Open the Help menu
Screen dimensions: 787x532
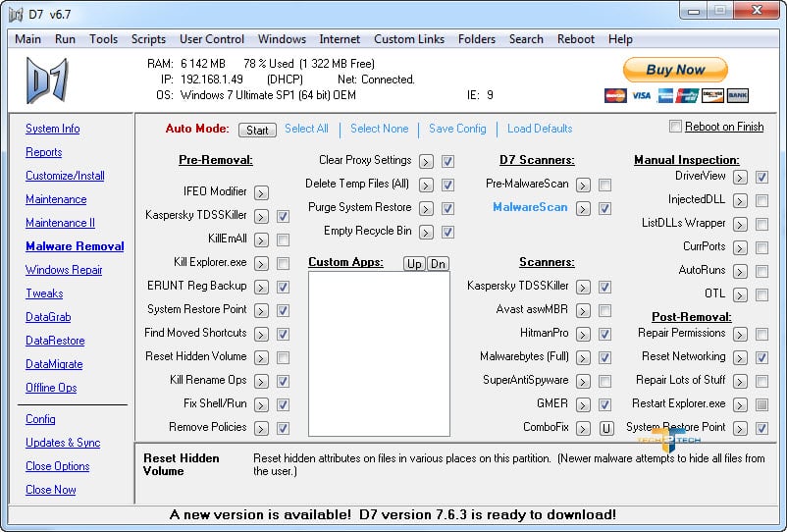tap(620, 39)
